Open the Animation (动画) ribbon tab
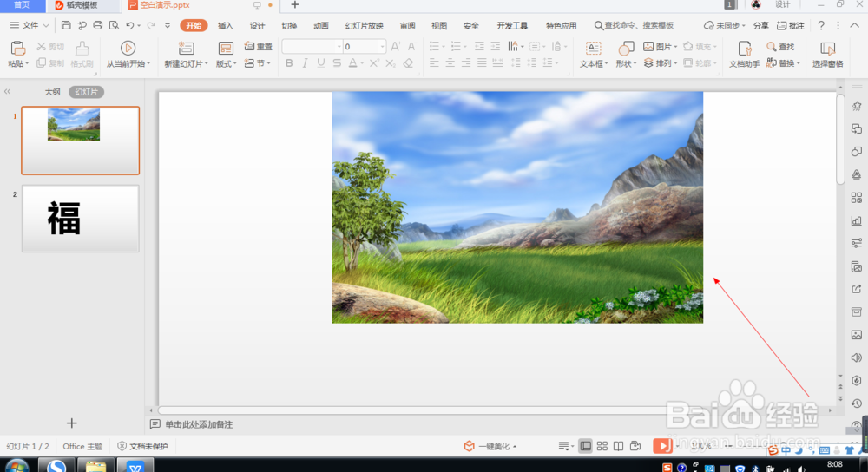Image resolution: width=868 pixels, height=472 pixels. point(321,25)
